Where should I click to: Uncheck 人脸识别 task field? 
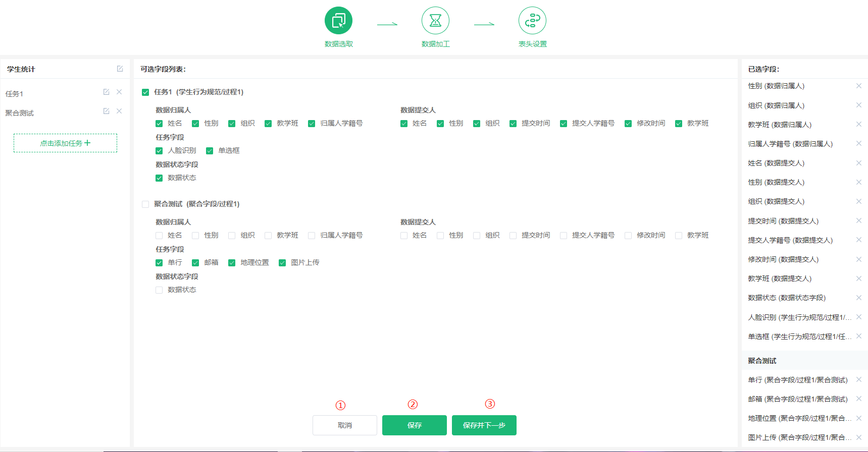pyautogui.click(x=159, y=151)
